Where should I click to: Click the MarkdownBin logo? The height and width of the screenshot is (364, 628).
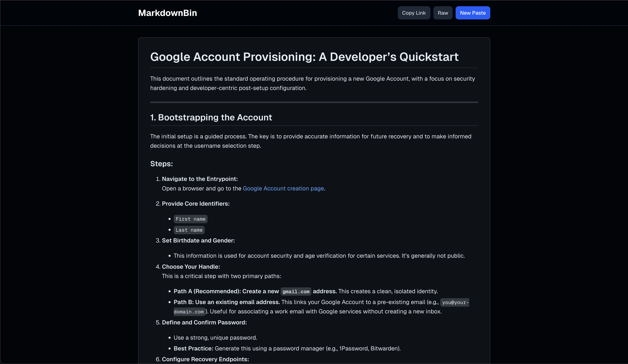pos(167,13)
